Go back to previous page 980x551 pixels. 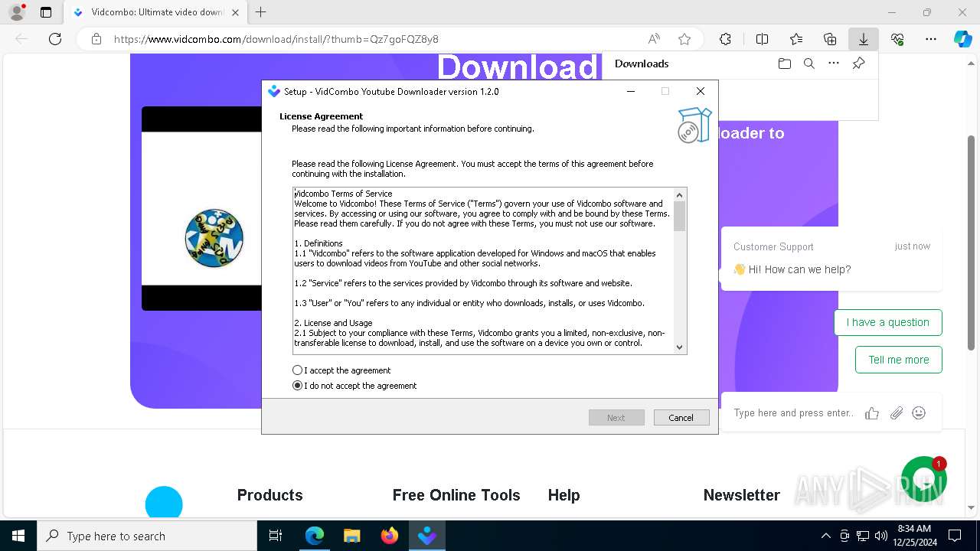coord(21,39)
